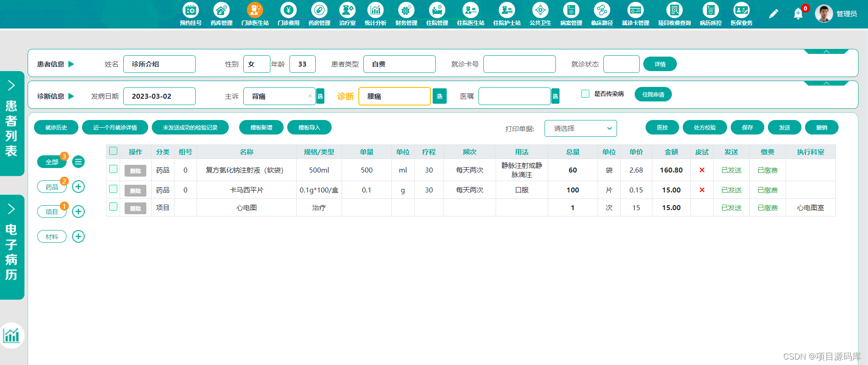
Task: Tick the 是否传染病 checkbox
Action: pos(585,94)
